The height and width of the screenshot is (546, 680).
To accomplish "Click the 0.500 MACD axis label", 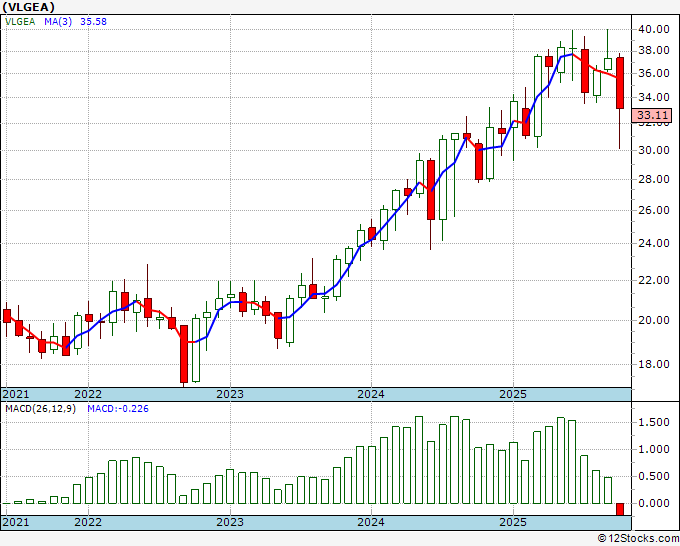I will [x=653, y=476].
